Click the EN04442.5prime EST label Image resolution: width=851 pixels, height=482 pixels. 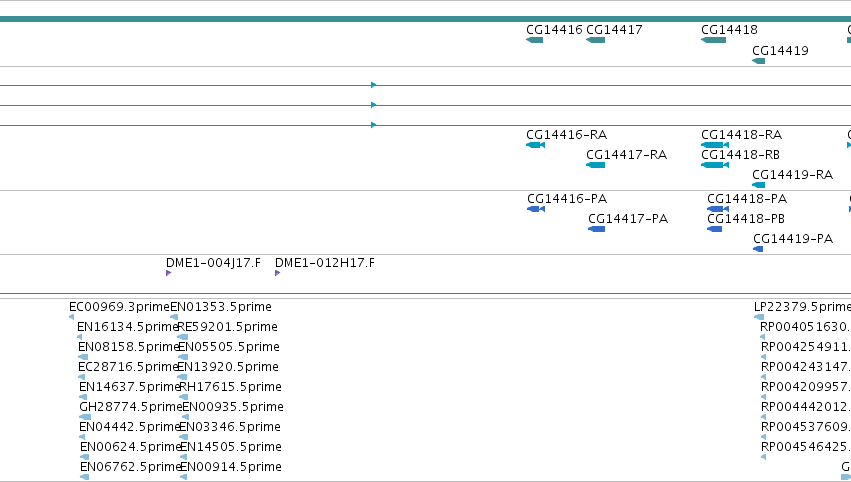[x=129, y=427]
